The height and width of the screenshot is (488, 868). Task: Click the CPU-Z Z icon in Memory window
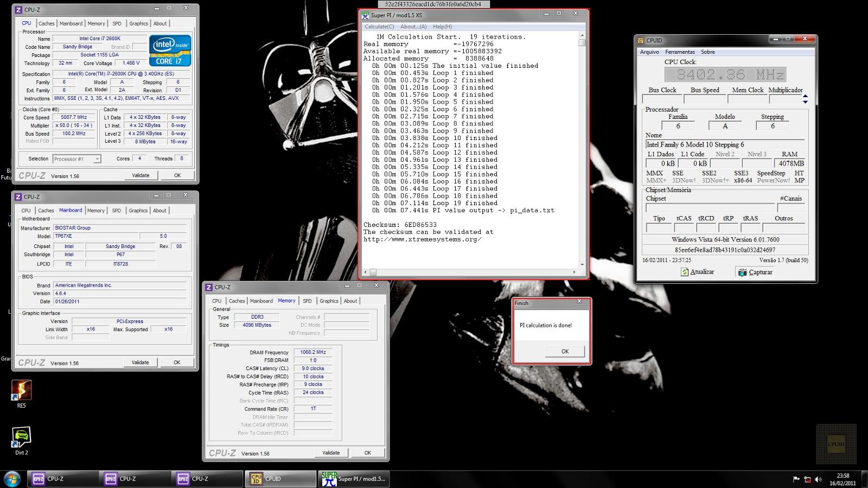tap(209, 287)
